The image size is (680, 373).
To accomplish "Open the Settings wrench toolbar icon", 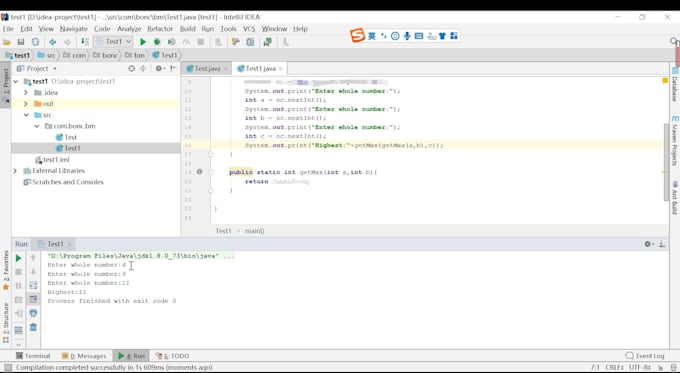I will pyautogui.click(x=235, y=42).
